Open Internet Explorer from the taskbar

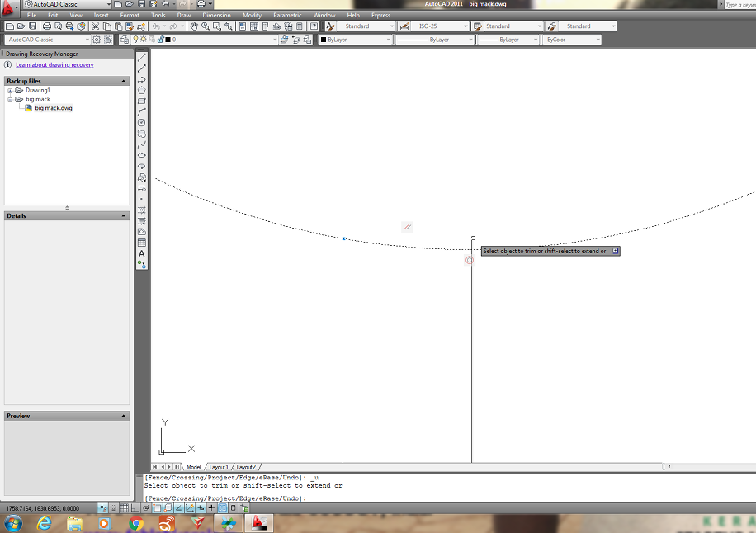45,523
